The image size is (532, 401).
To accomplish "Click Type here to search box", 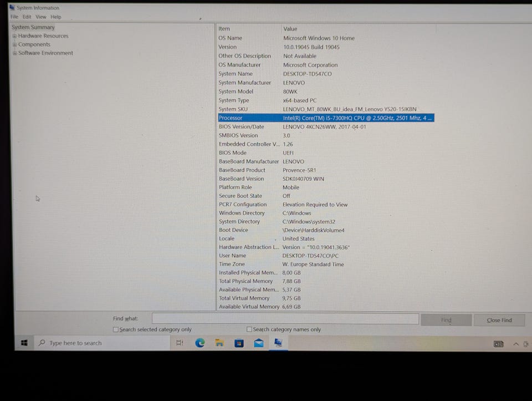I will point(102,343).
